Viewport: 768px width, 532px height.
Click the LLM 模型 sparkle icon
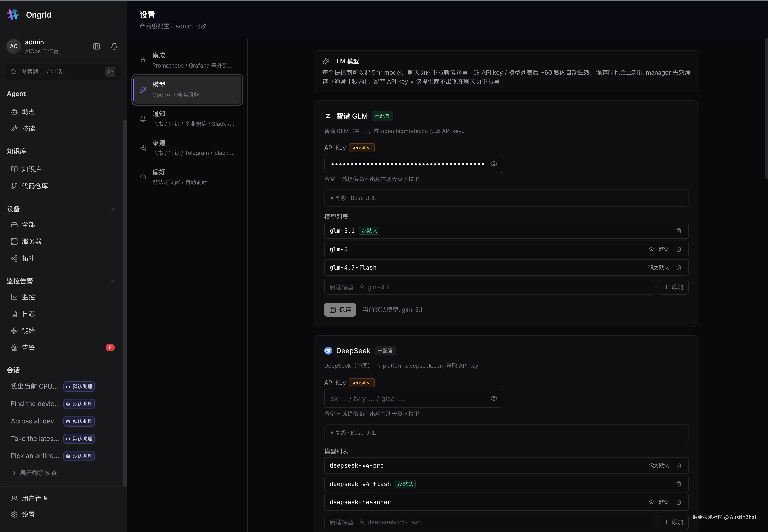(326, 61)
